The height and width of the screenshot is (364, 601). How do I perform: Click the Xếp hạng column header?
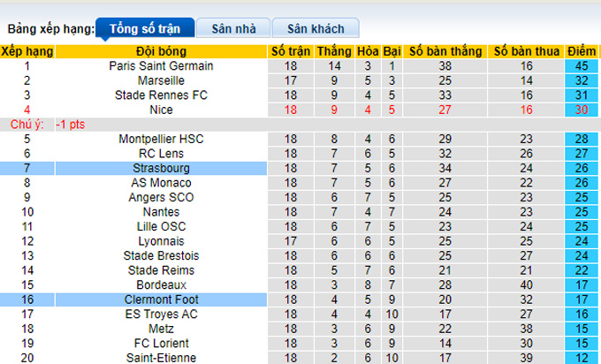[x=27, y=51]
